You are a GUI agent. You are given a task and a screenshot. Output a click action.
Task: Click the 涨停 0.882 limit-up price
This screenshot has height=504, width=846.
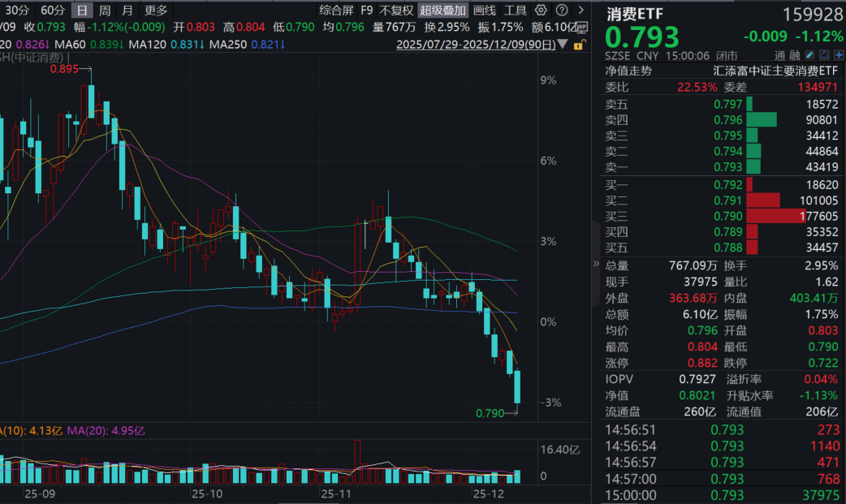702,363
